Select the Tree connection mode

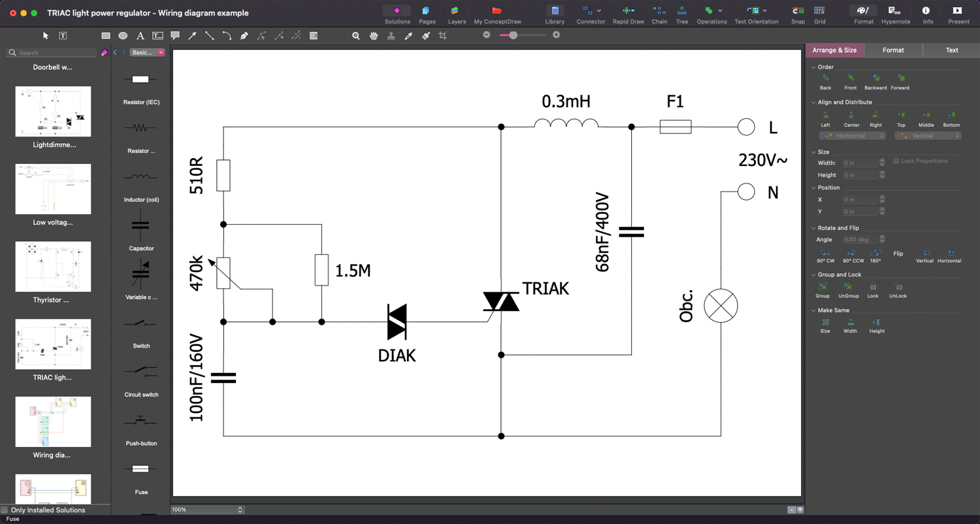coord(681,14)
